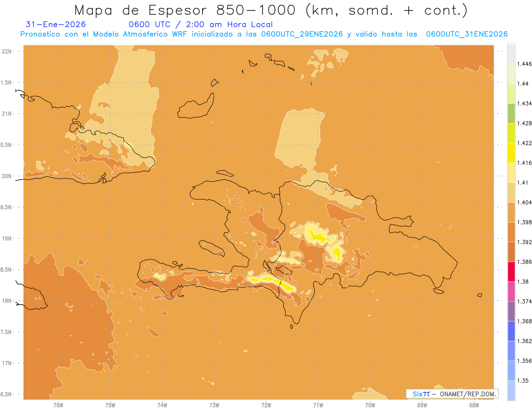Pick legend swatch between 1.386 and 1.392
532x411 pixels.
(511, 252)
